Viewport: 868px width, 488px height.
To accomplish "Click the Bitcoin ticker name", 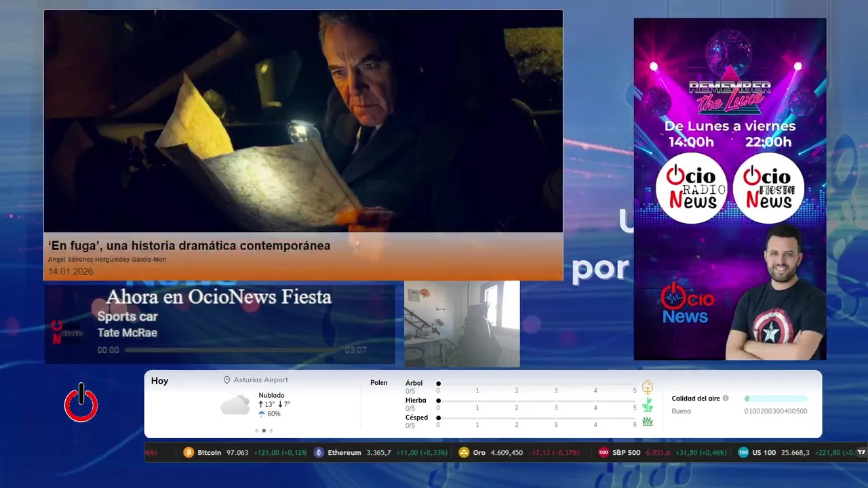I will 210,453.
